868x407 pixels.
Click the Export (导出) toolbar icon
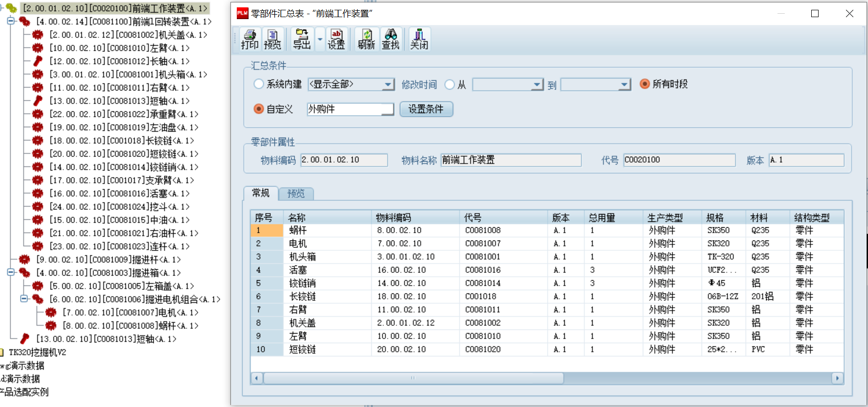coord(302,39)
